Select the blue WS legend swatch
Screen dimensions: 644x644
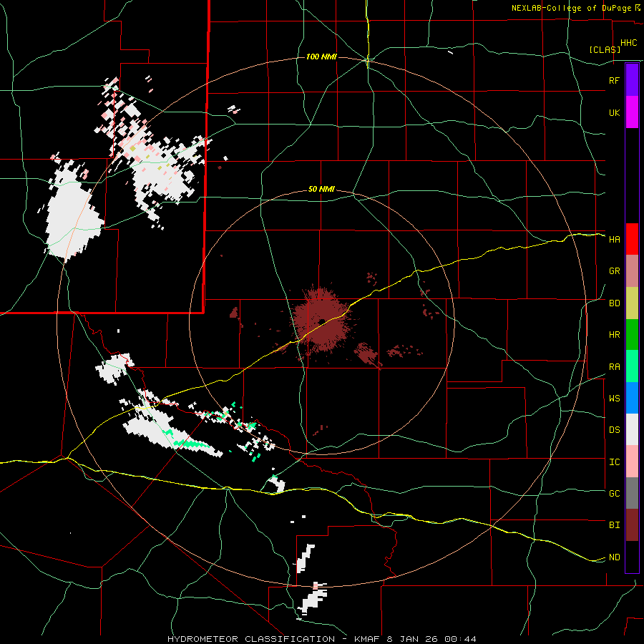tap(632, 398)
